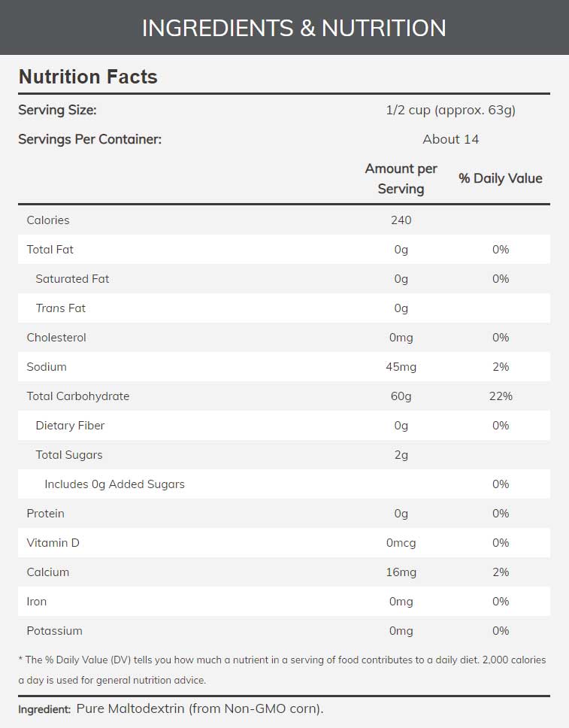This screenshot has width=569, height=728.
Task: Click the Dietary Fiber row label
Action: click(70, 426)
